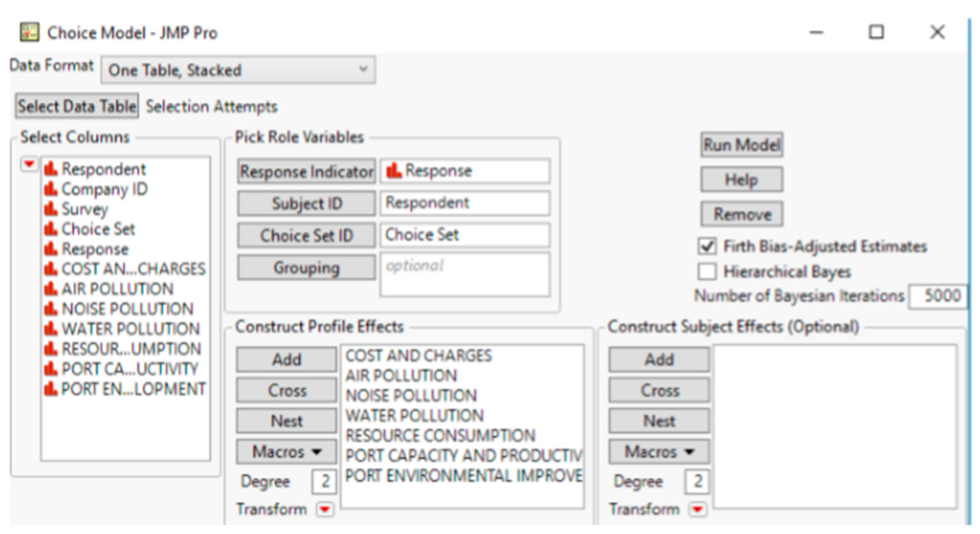The image size is (980, 534).
Task: Click the Response Indicator role button
Action: coord(306,171)
